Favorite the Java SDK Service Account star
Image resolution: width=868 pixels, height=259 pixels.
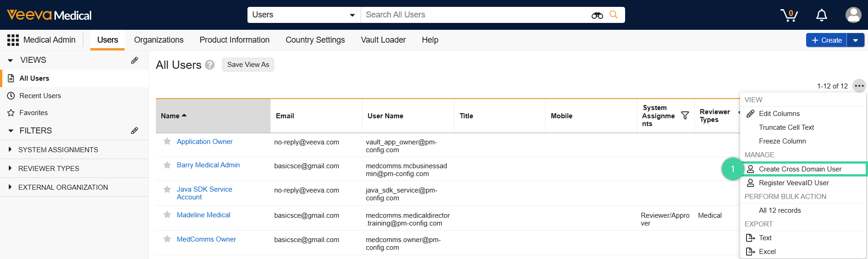point(167,189)
